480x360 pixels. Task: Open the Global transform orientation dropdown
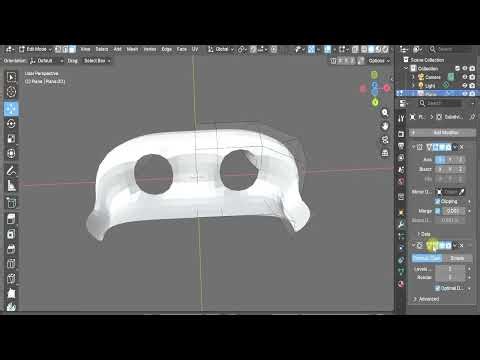tap(221, 49)
